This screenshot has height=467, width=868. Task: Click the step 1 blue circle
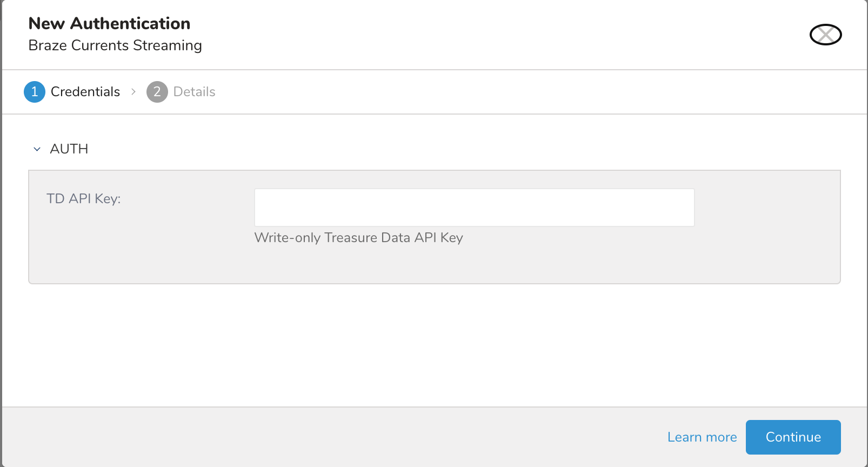tap(35, 92)
